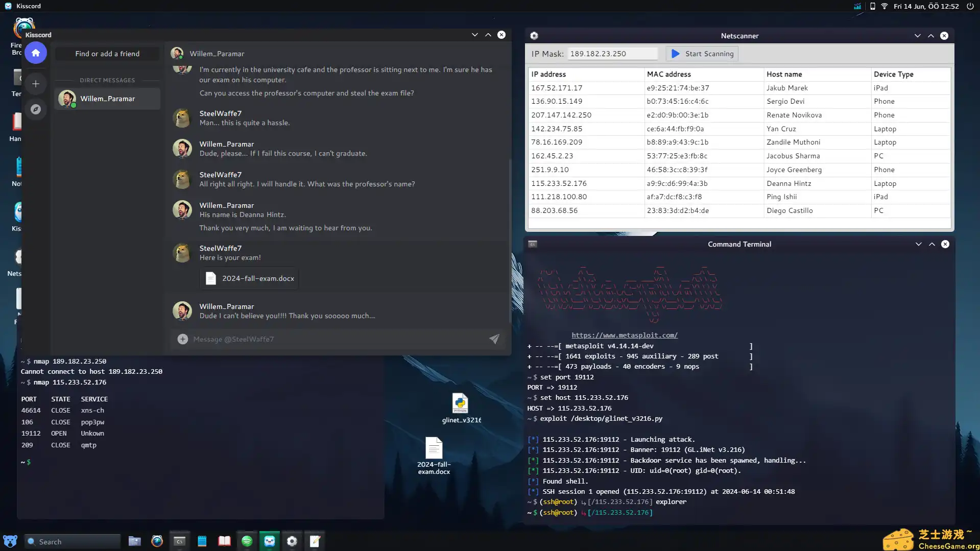This screenshot has height=551, width=980.
Task: Open the Netscanner settings gear icon
Action: click(534, 36)
